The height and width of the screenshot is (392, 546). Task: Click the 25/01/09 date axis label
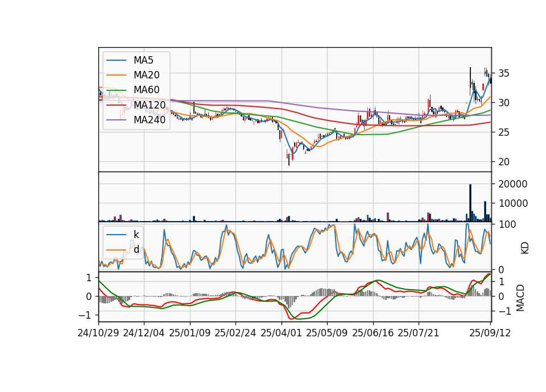(190, 333)
